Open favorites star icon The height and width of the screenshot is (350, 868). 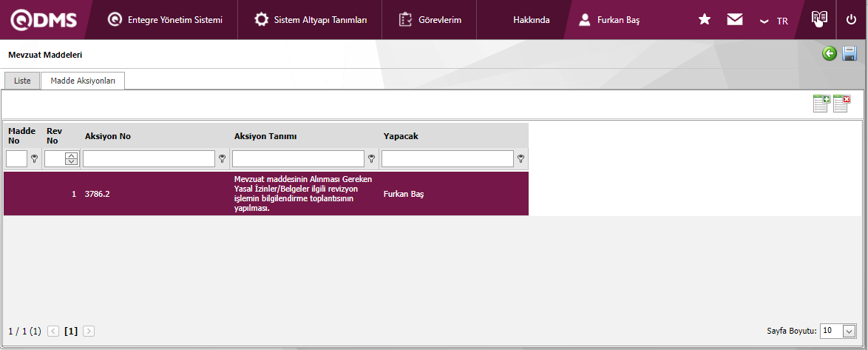click(705, 20)
